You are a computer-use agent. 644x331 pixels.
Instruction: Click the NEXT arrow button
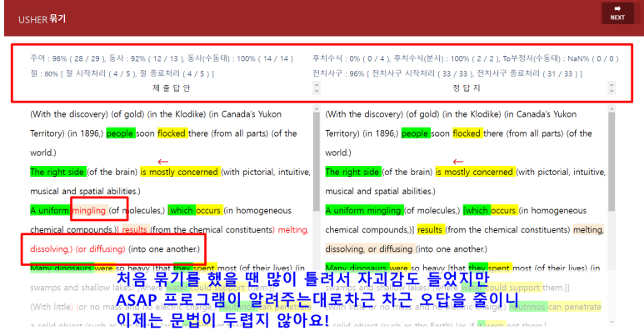(x=617, y=13)
